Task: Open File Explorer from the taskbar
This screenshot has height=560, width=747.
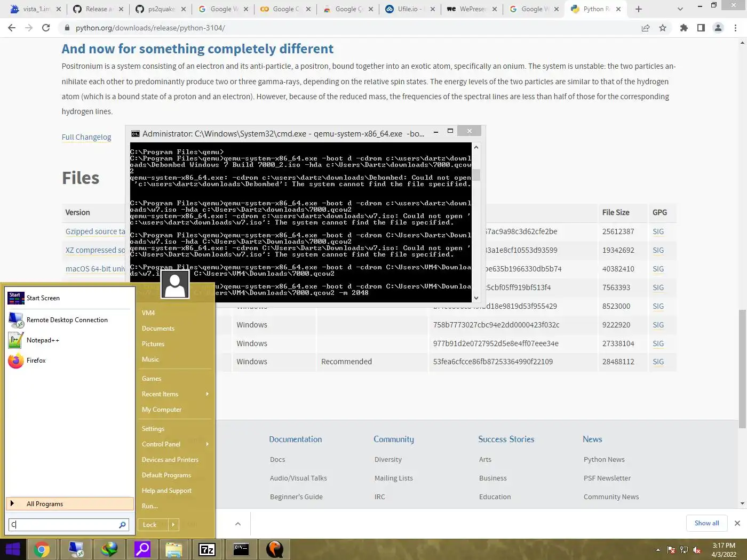Action: [x=174, y=549]
